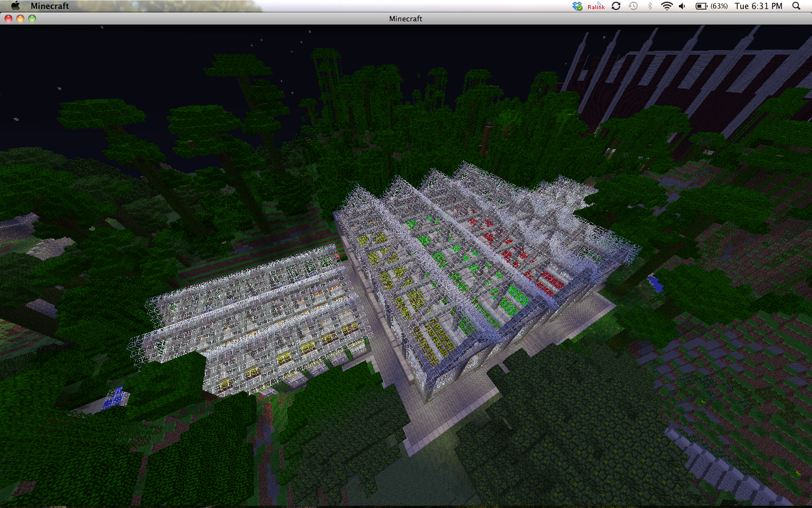812x508 pixels.
Task: Click the Minecraft window title bar text
Action: click(405, 19)
